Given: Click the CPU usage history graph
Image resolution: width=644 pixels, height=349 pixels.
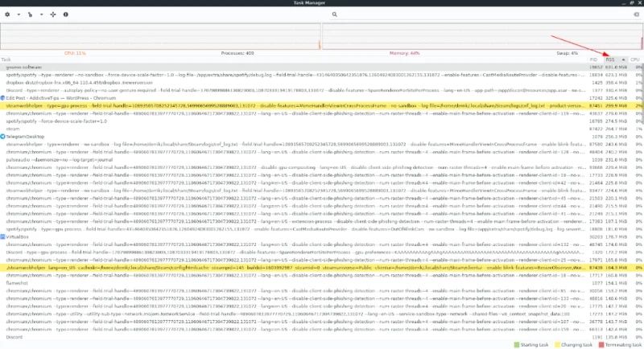Looking at the screenshot, I should point(160,36).
